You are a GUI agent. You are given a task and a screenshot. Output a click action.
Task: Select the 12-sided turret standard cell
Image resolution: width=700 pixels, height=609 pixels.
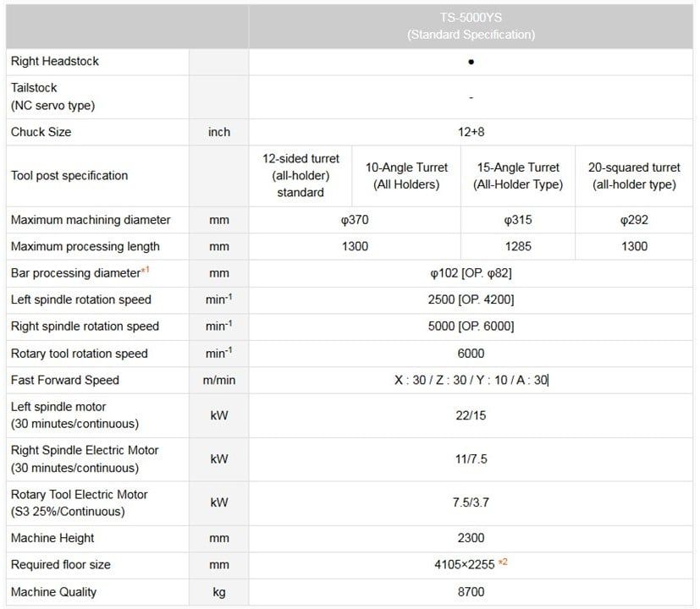pyautogui.click(x=300, y=176)
